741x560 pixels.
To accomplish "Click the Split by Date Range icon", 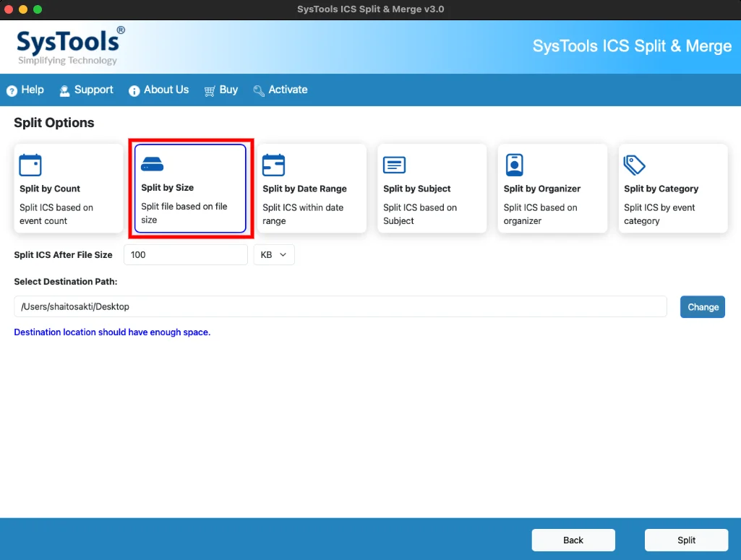I will click(x=273, y=165).
